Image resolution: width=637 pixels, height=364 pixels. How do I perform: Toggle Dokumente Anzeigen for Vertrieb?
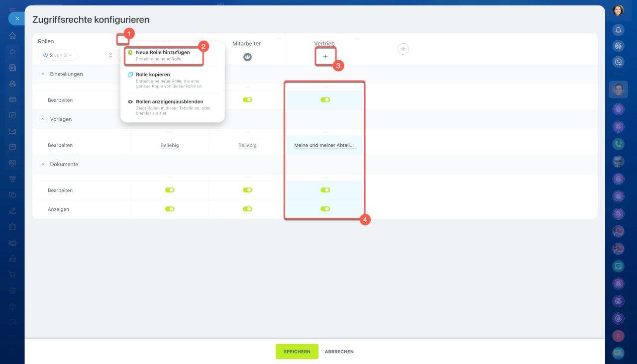coord(325,209)
